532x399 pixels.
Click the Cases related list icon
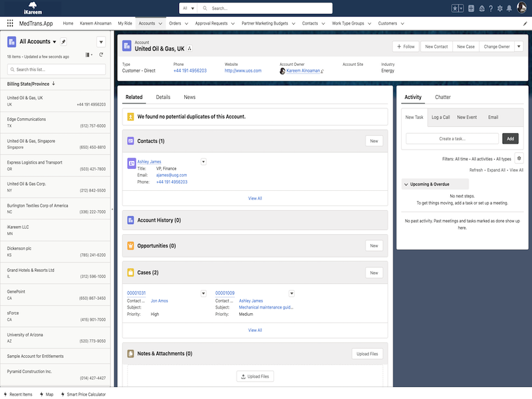[x=130, y=273]
